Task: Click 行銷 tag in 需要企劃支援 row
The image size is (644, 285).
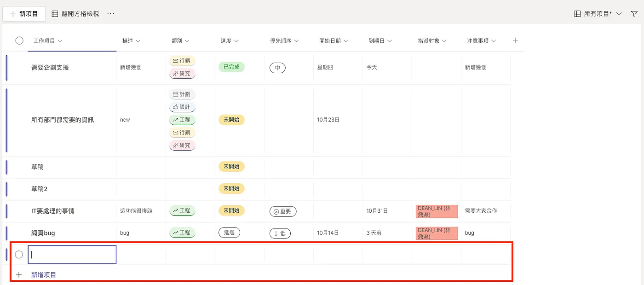Action: [182, 61]
